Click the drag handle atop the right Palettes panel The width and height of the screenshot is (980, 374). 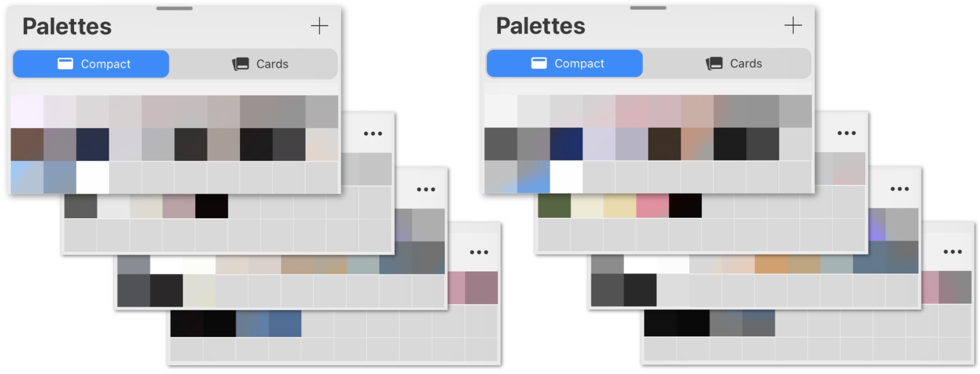(648, 8)
